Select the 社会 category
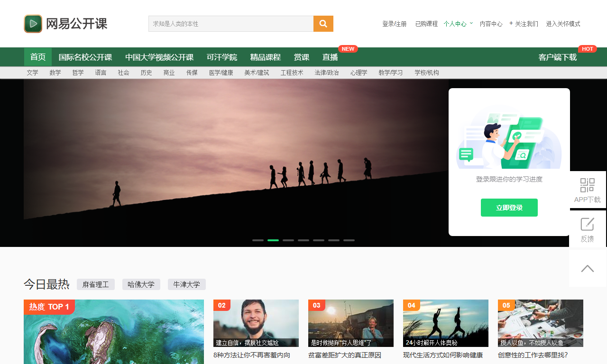The image size is (607, 364). click(x=124, y=73)
